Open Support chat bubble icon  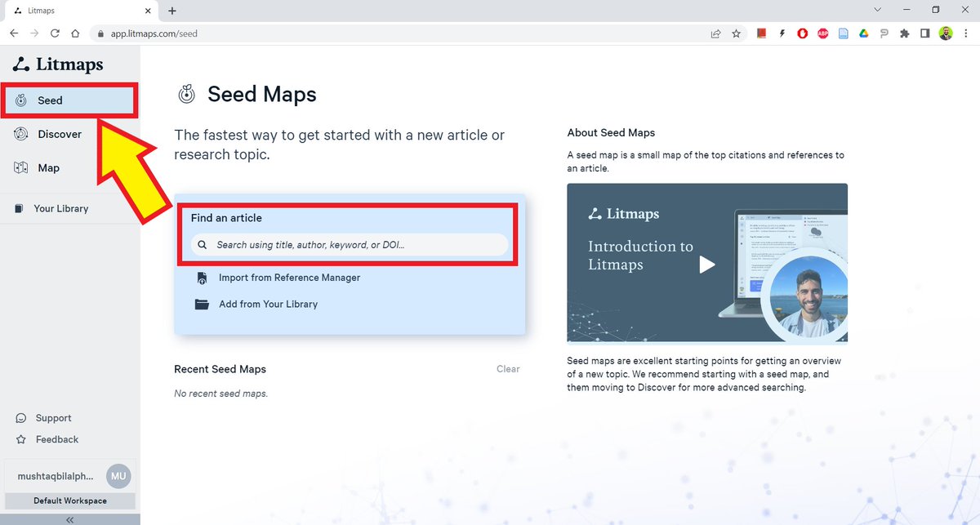click(x=20, y=418)
